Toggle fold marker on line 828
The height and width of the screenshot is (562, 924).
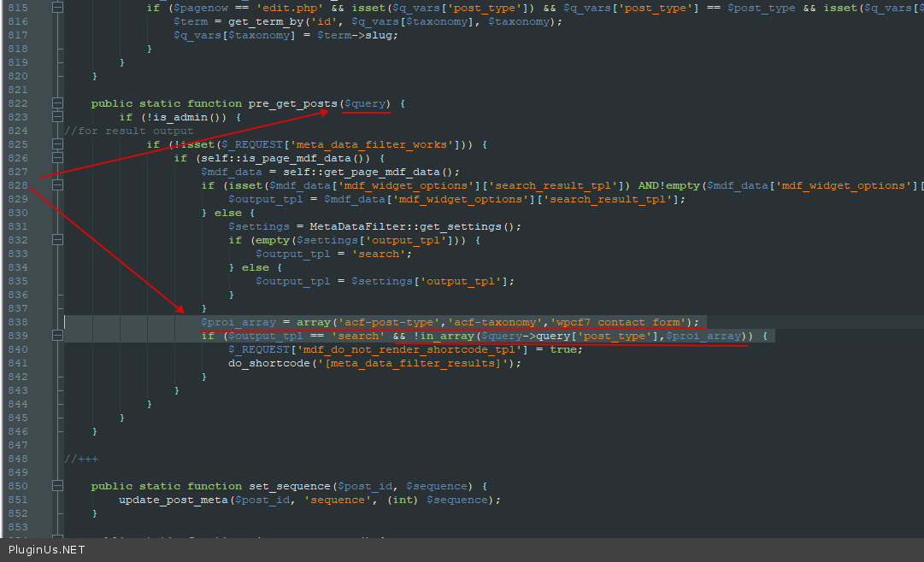click(x=57, y=185)
